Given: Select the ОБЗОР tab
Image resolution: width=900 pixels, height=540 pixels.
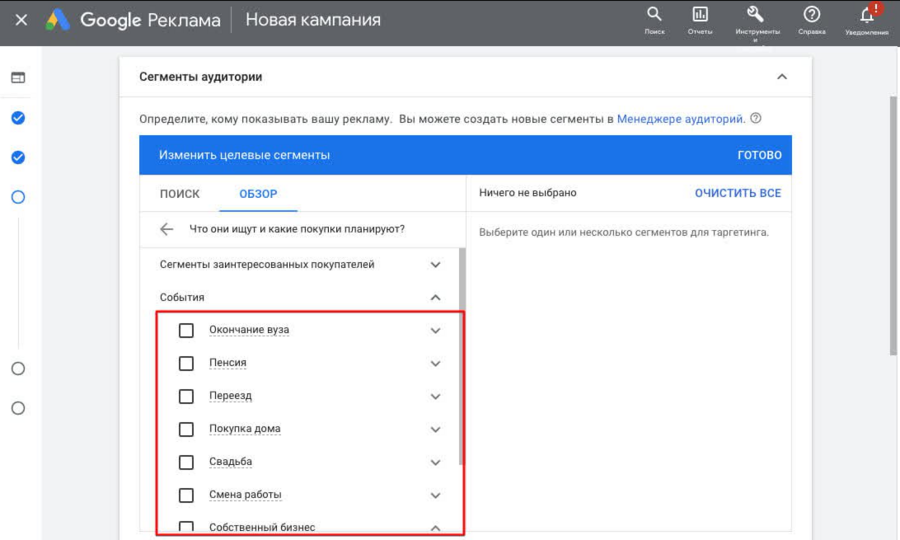Looking at the screenshot, I should pyautogui.click(x=258, y=194).
